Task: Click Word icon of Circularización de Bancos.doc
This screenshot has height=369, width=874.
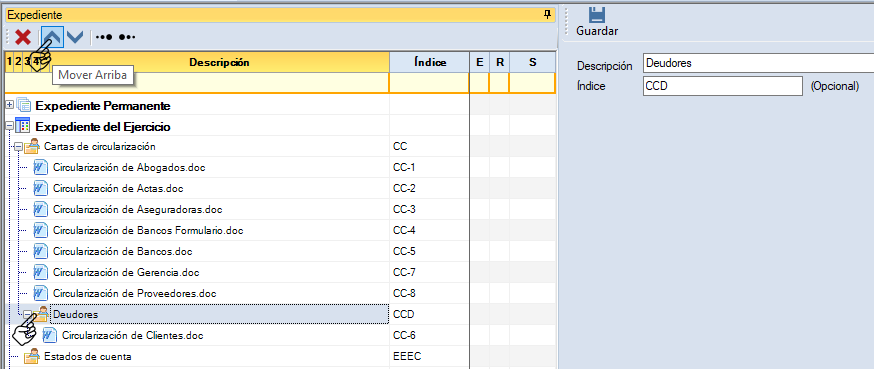Action: (x=41, y=251)
